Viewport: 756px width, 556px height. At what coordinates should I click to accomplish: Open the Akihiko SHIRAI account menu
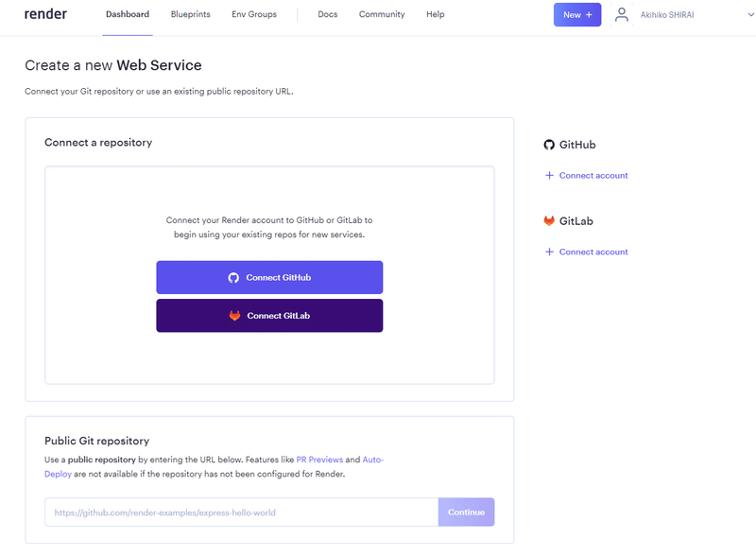point(667,15)
